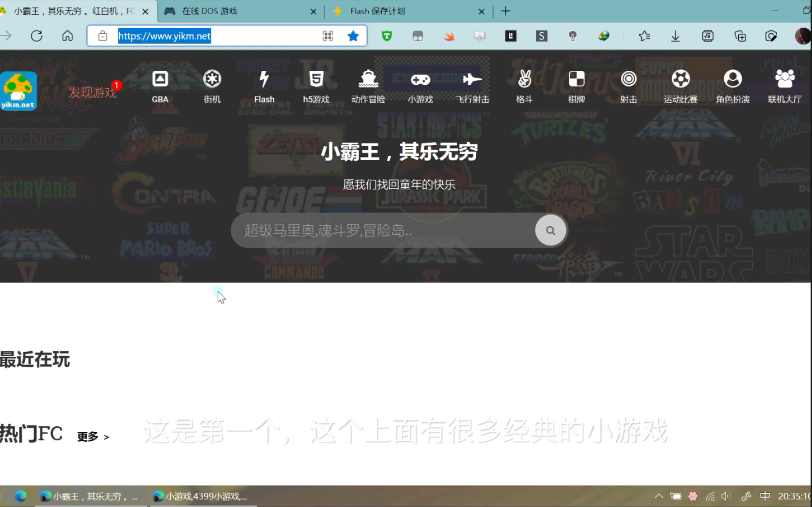Toggle the favorite star in address bar
The width and height of the screenshot is (812, 507).
(353, 36)
